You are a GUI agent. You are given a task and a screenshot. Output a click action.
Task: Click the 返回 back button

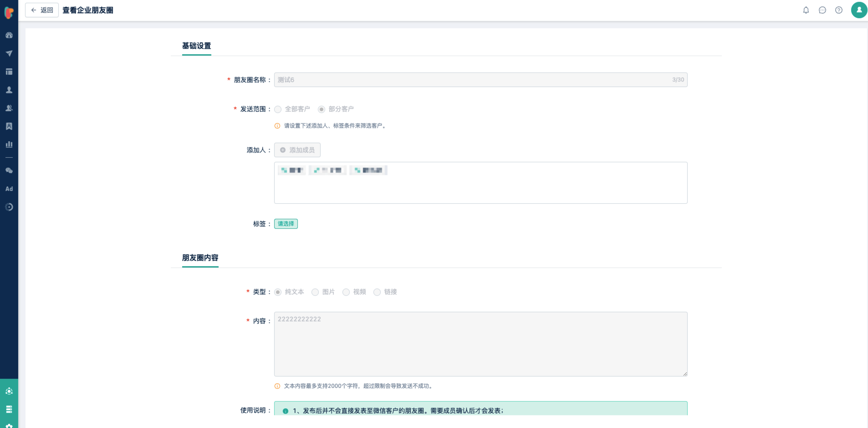point(42,10)
